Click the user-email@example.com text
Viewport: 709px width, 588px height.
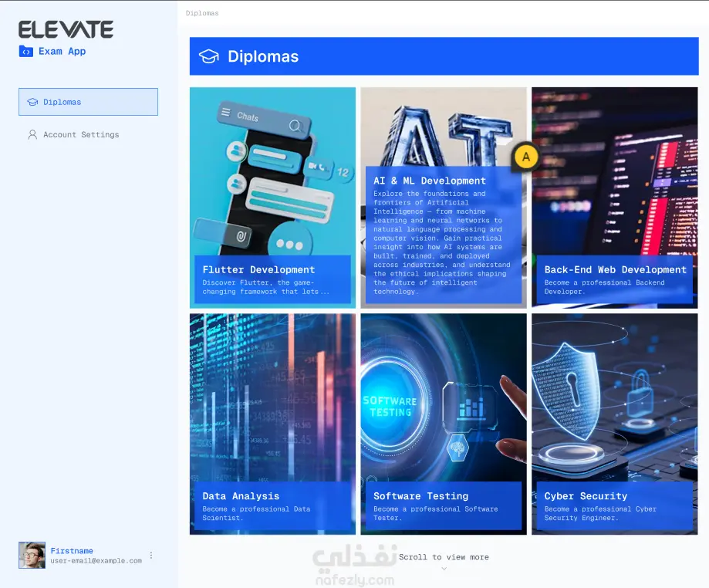tap(96, 560)
